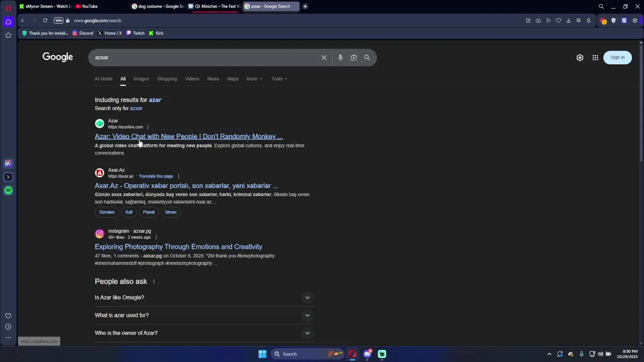Reload the current page

45,21
